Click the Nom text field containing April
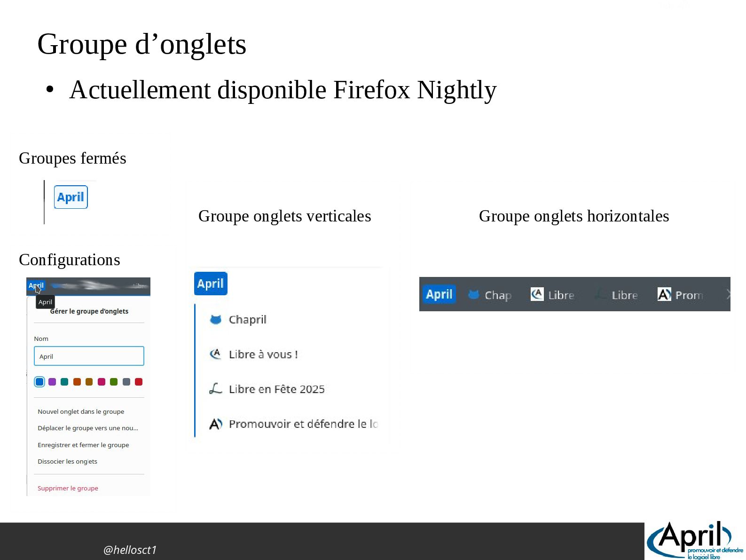Image resolution: width=746 pixels, height=560 pixels. [x=89, y=356]
